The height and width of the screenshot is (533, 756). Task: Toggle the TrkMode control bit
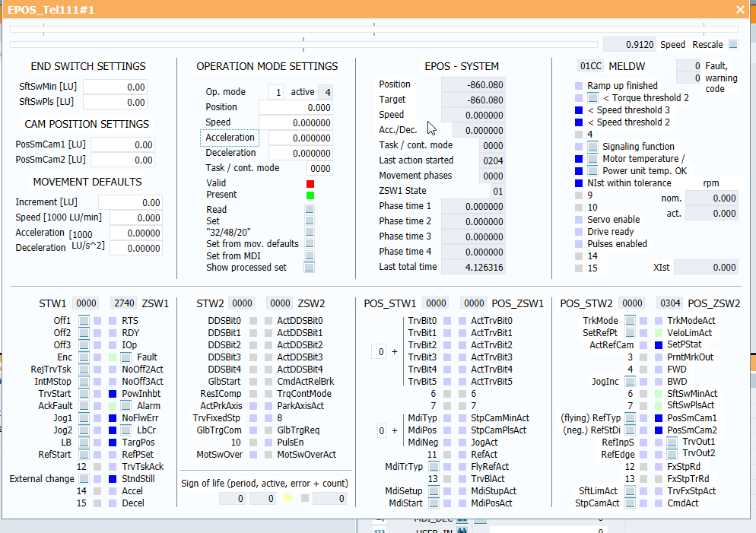(x=630, y=320)
